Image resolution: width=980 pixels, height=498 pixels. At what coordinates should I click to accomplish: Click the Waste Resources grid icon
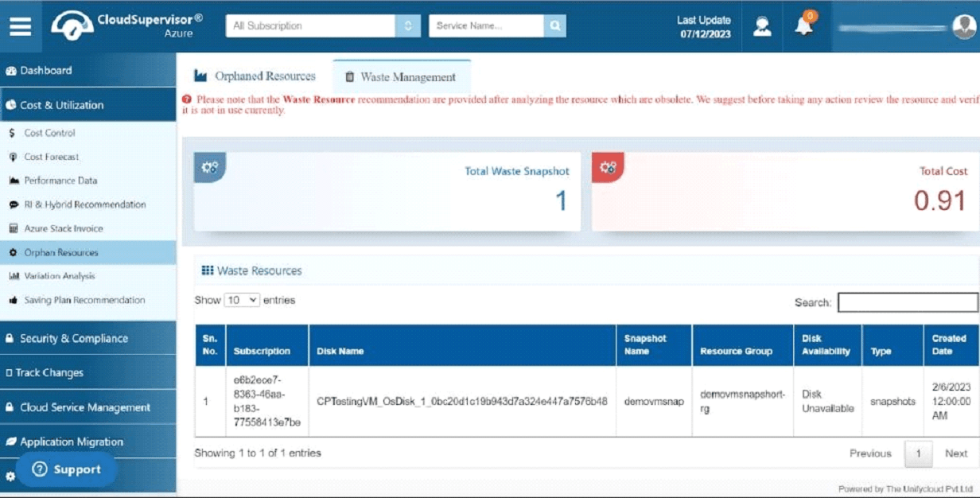tap(208, 270)
